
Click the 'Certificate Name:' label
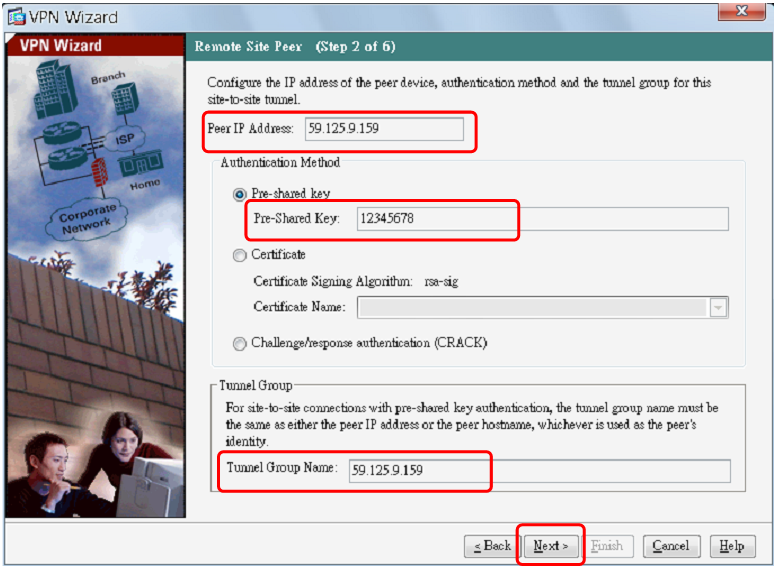click(300, 307)
